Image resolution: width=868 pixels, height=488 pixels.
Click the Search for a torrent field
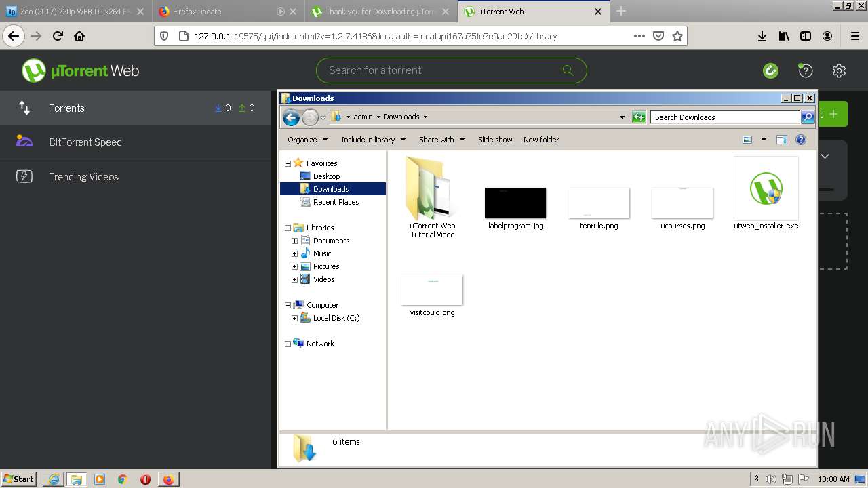click(x=451, y=70)
